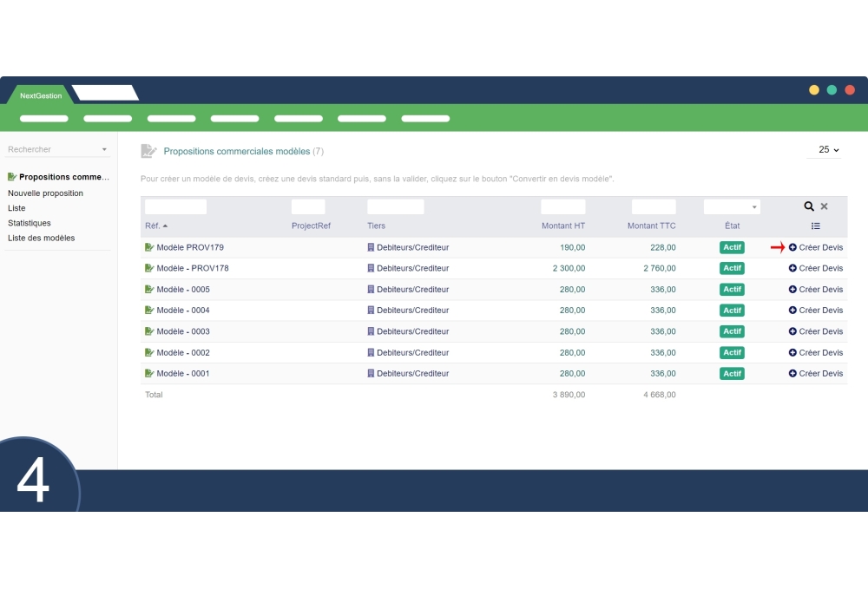
Task: Click the building icon on the Modèle - 0005 row
Action: click(x=372, y=289)
